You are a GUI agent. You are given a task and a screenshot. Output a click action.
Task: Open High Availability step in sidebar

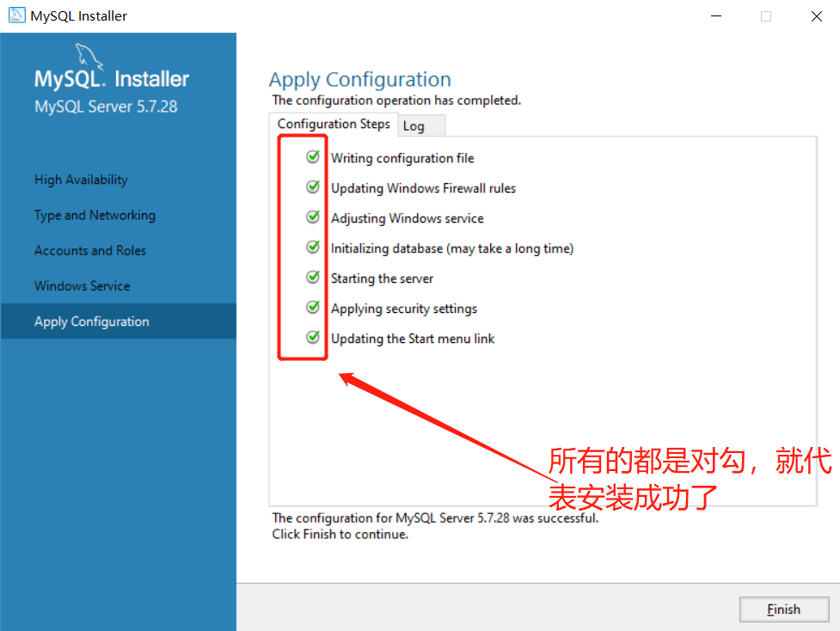(x=81, y=180)
